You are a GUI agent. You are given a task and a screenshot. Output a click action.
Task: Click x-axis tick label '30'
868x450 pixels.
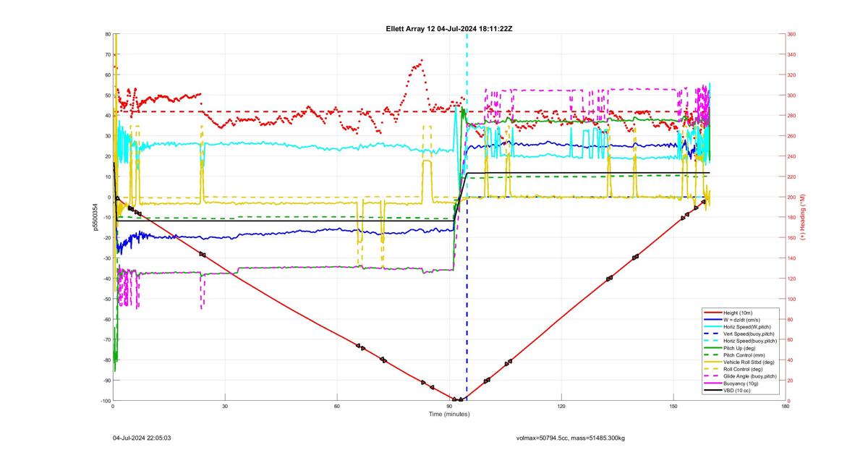click(225, 406)
